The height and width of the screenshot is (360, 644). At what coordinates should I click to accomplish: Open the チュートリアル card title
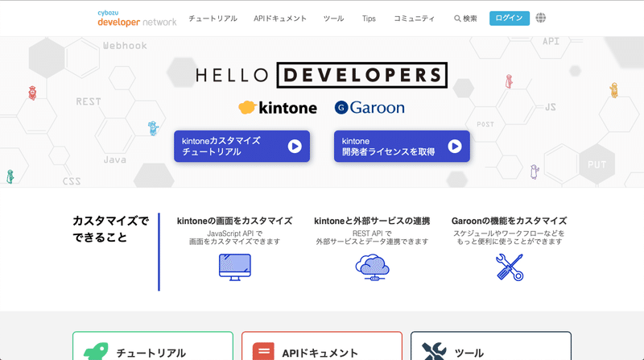coord(151,353)
